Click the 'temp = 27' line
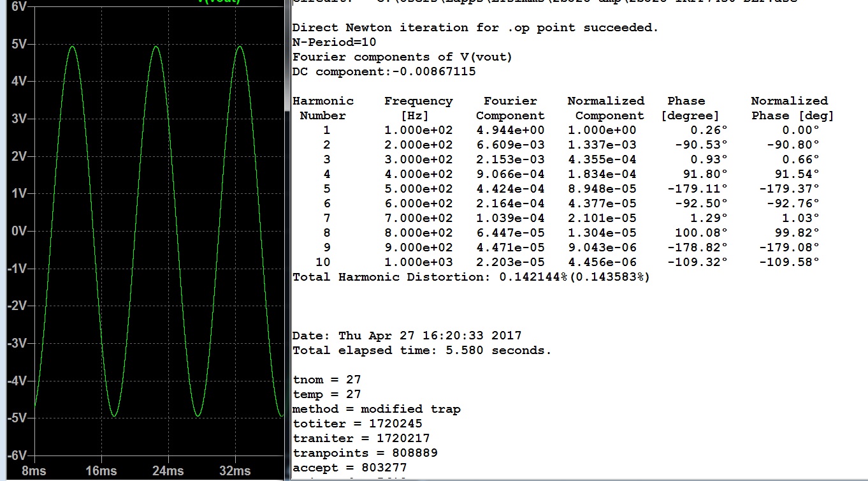The width and height of the screenshot is (868, 481). [326, 394]
